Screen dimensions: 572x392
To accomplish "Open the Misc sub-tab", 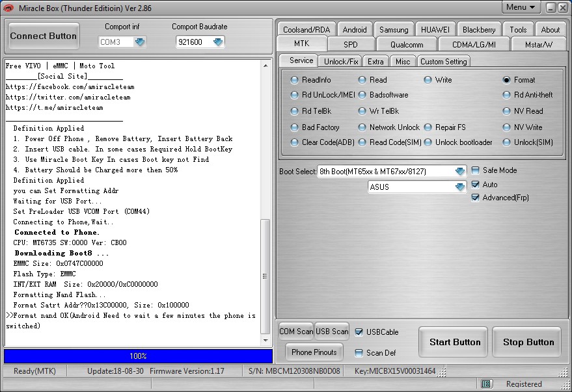I will click(x=403, y=62).
